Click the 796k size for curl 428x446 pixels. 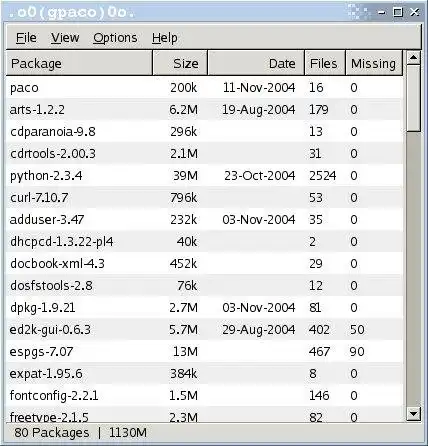(x=184, y=197)
